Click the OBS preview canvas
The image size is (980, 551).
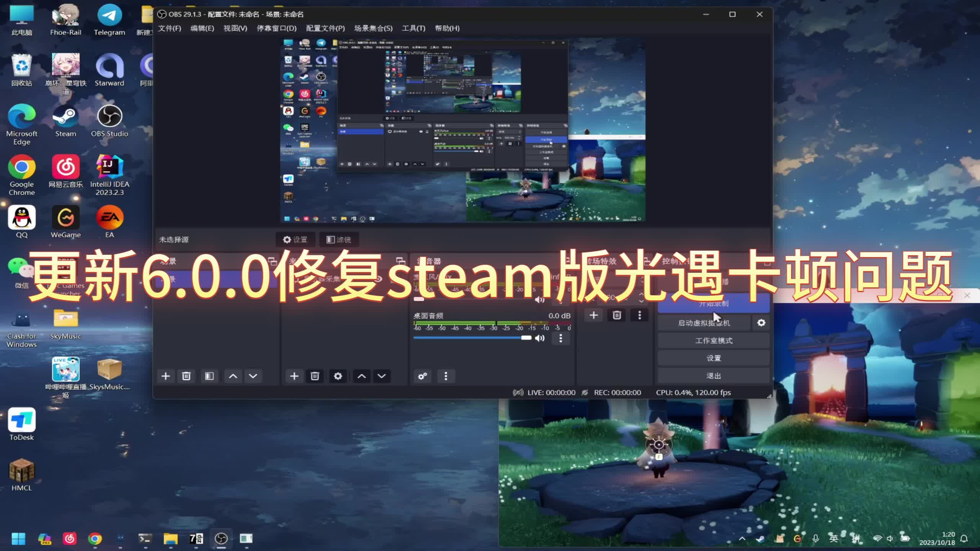(463, 130)
